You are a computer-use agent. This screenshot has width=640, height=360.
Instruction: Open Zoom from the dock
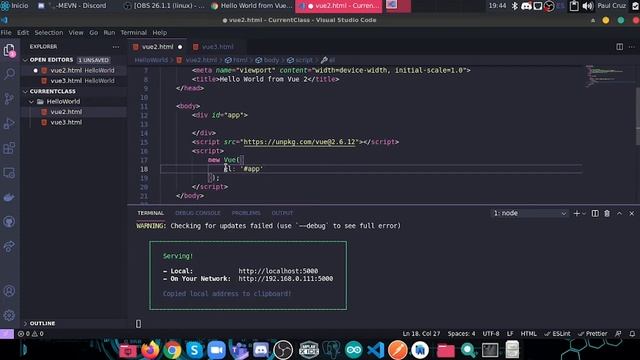point(216,350)
